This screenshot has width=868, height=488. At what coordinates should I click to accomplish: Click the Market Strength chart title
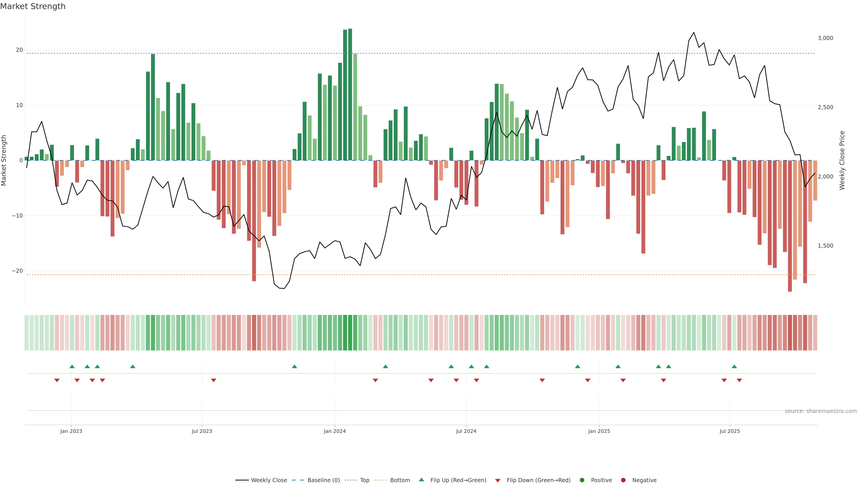(33, 6)
